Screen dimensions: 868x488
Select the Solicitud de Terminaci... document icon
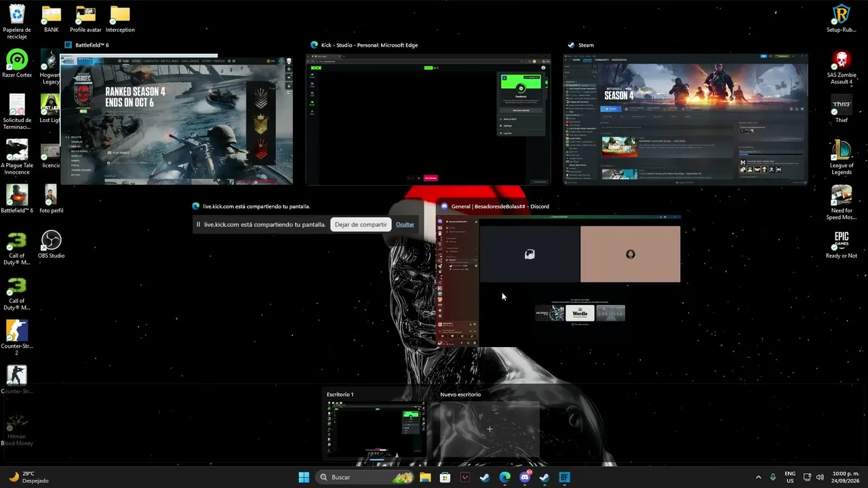17,112
